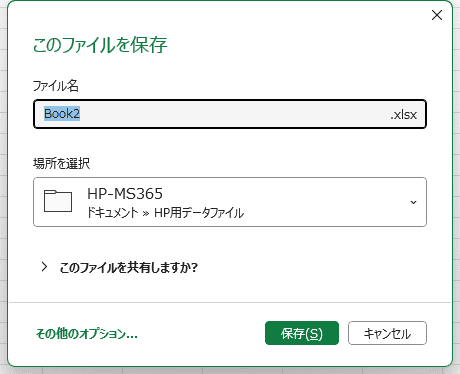Screen dimensions: 460x374
Task: Click the キャンセル button
Action: [x=387, y=333]
